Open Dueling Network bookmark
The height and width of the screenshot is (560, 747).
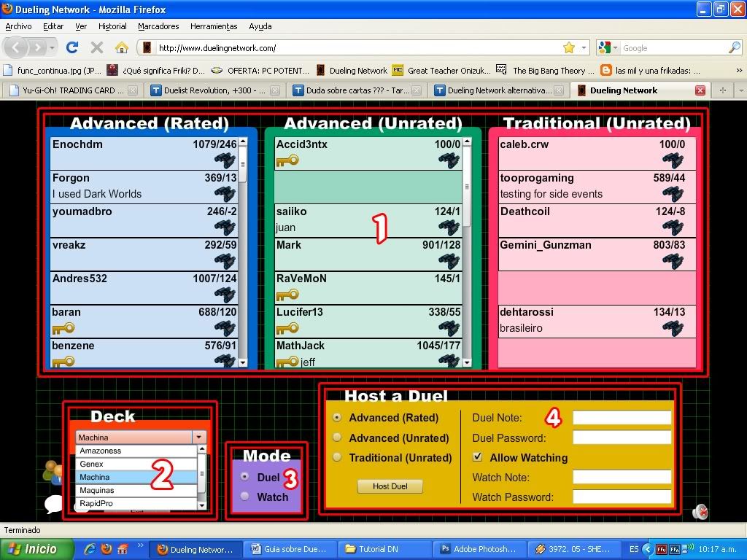(352, 71)
